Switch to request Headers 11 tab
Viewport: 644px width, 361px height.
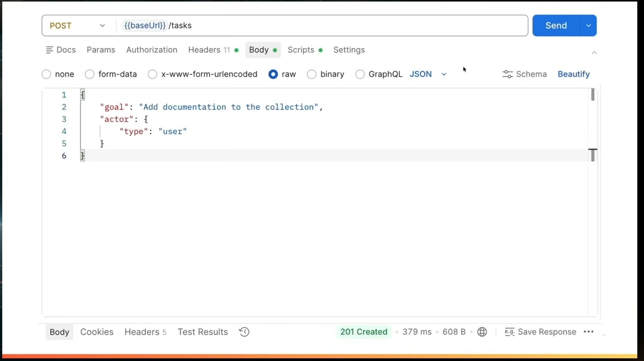coord(213,50)
